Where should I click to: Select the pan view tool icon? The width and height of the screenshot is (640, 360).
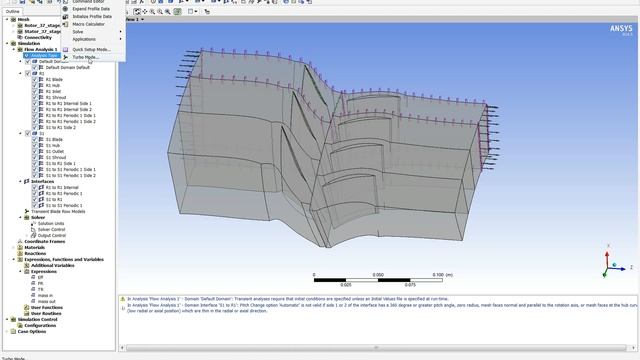click(144, 11)
